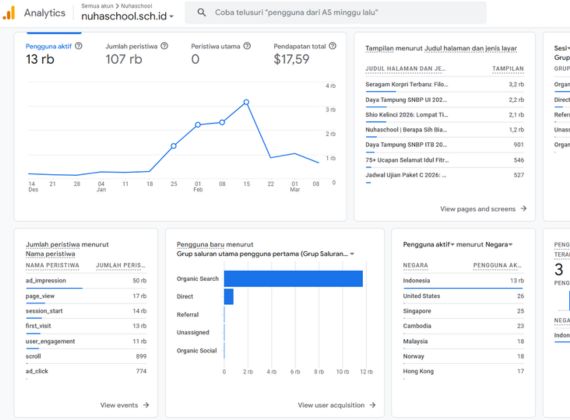570x420 pixels.
Task: Click the Google Analytics logo icon
Action: (x=9, y=13)
